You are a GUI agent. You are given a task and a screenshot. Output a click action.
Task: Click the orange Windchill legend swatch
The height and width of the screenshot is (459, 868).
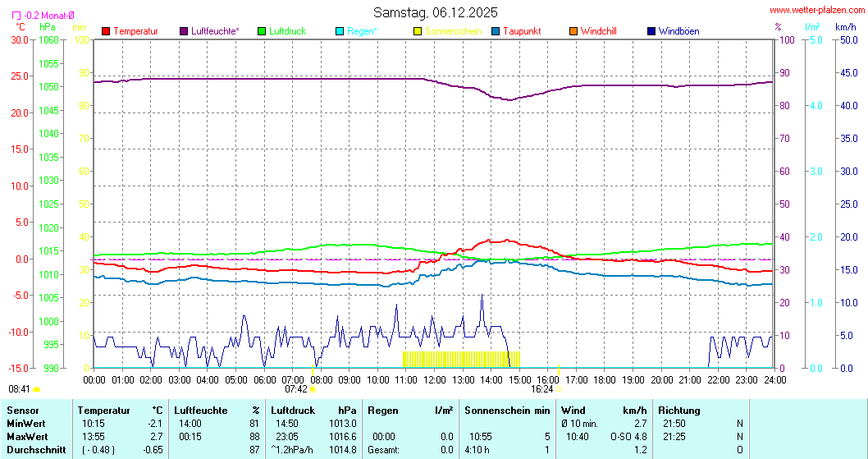573,31
